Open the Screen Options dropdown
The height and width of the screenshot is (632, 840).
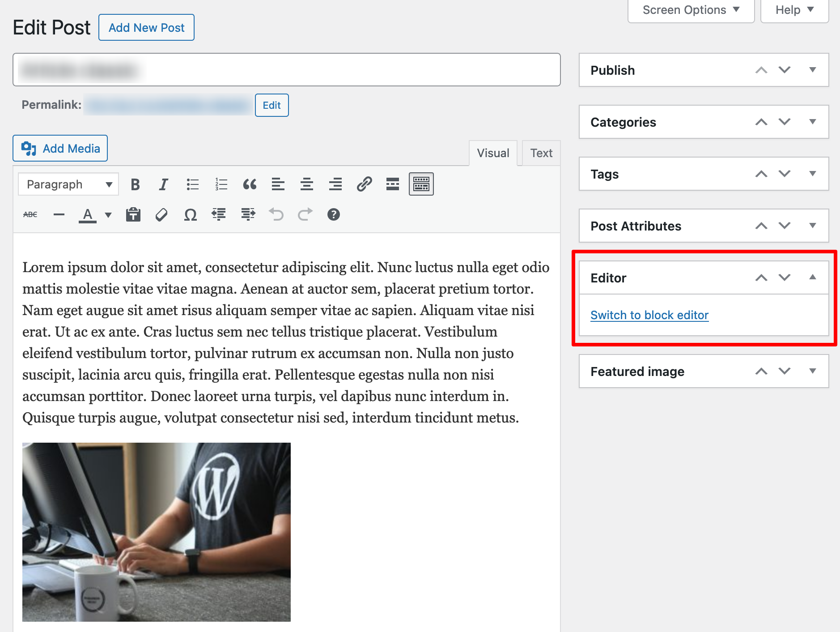(x=690, y=9)
